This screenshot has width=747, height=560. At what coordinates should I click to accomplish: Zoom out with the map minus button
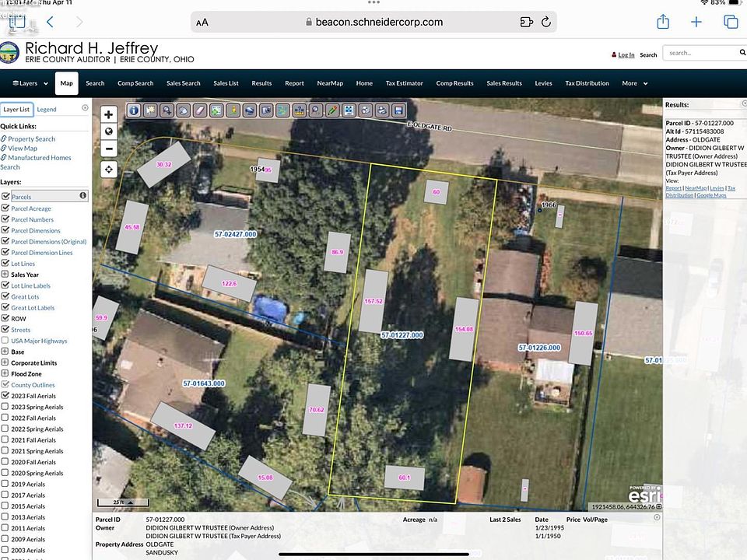109,149
